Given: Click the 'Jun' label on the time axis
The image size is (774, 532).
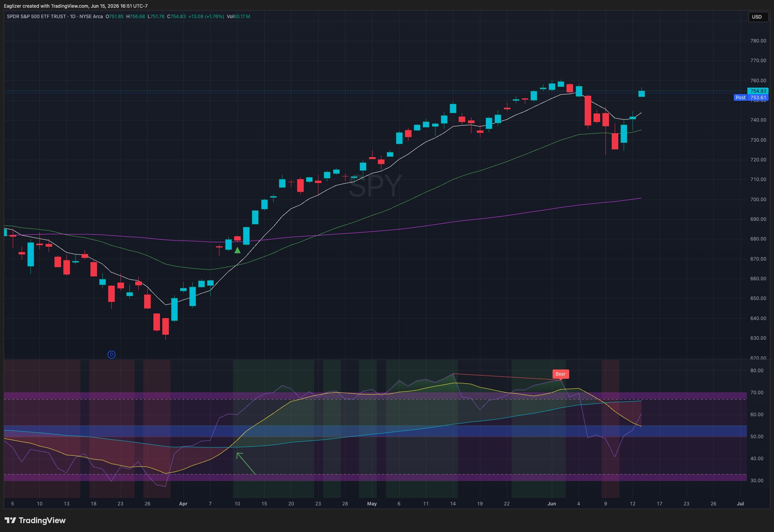Looking at the screenshot, I should point(551,503).
